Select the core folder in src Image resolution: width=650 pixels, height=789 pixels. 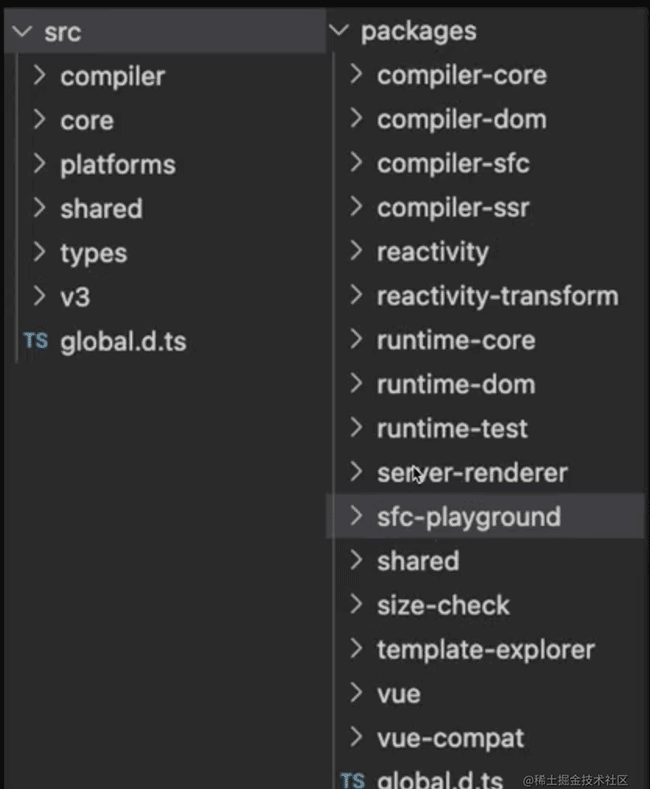click(x=87, y=121)
